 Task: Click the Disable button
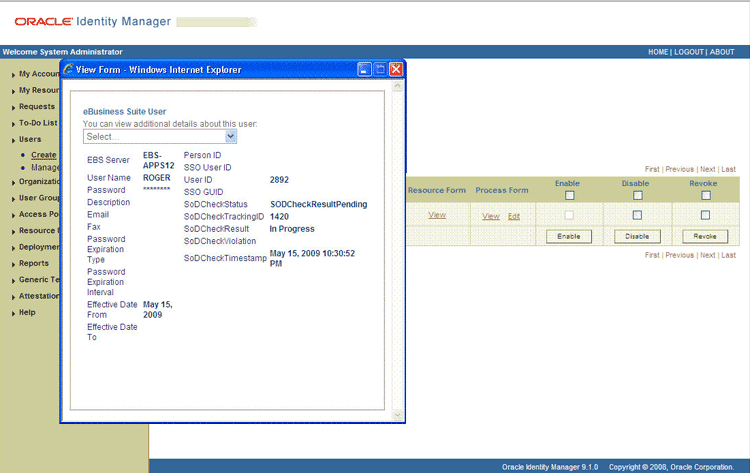click(x=637, y=236)
